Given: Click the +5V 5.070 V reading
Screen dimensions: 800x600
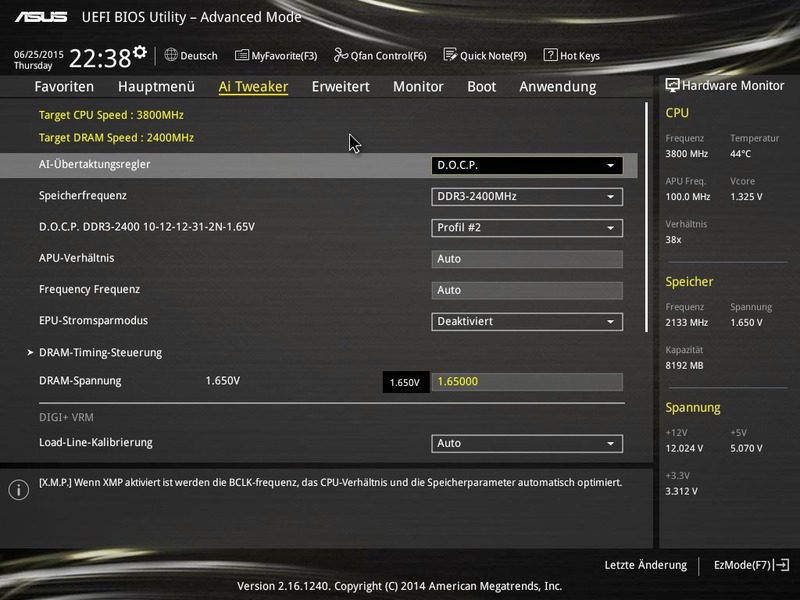Looking at the screenshot, I should pos(746,448).
